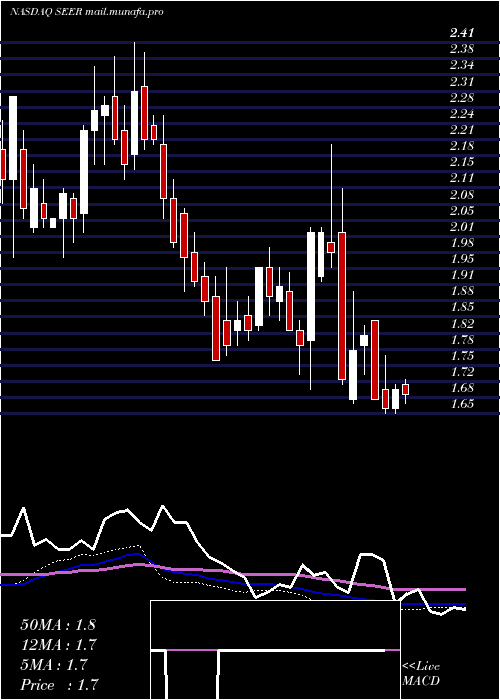Click the 2.21 price axis label
The width and height of the screenshot is (500, 700).
point(462,129)
